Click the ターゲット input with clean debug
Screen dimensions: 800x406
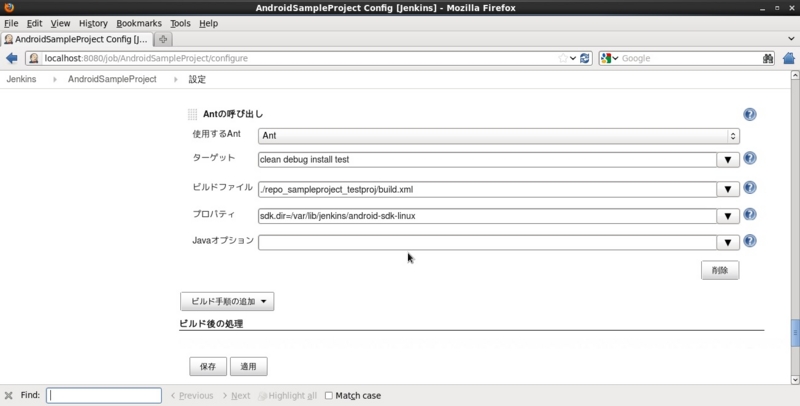(x=487, y=160)
